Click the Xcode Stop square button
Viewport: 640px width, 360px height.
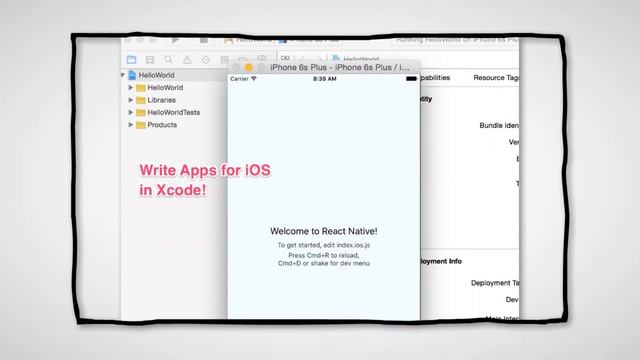tap(203, 40)
